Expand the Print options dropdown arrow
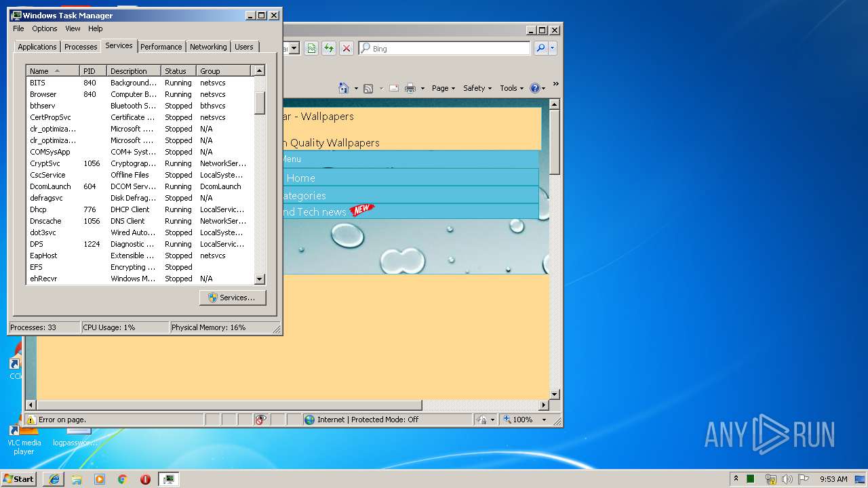This screenshot has height=488, width=868. [422, 88]
